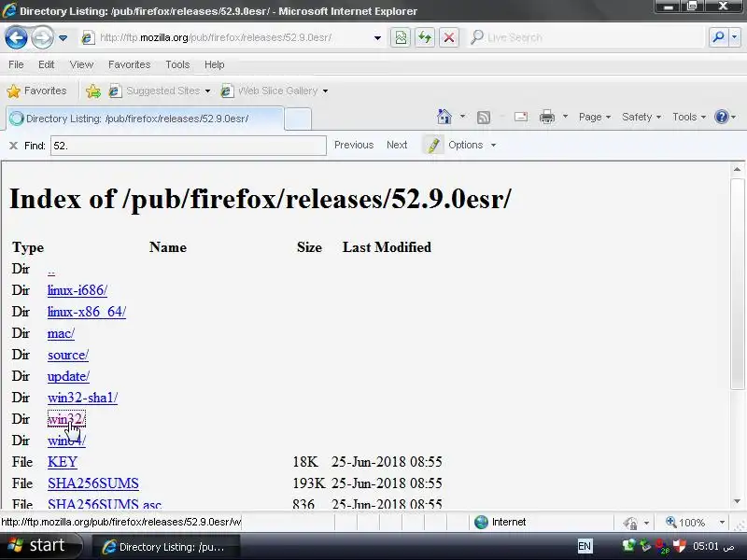
Task: Click the Compatibility View icon
Action: [401, 37]
